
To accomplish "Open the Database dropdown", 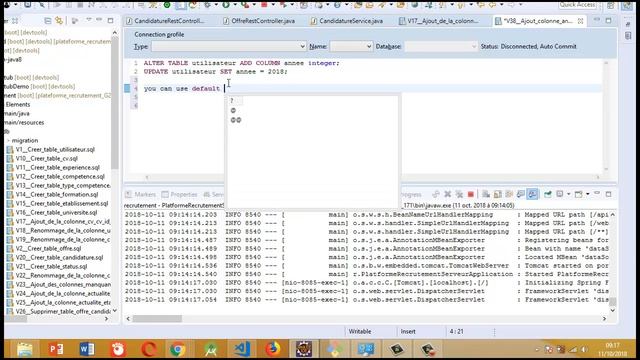I will pyautogui.click(x=441, y=47).
